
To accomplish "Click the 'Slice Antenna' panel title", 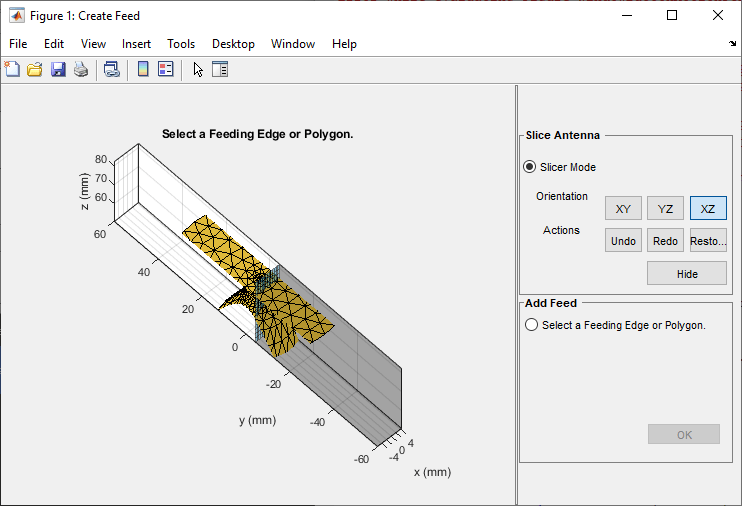I will pyautogui.click(x=563, y=135).
